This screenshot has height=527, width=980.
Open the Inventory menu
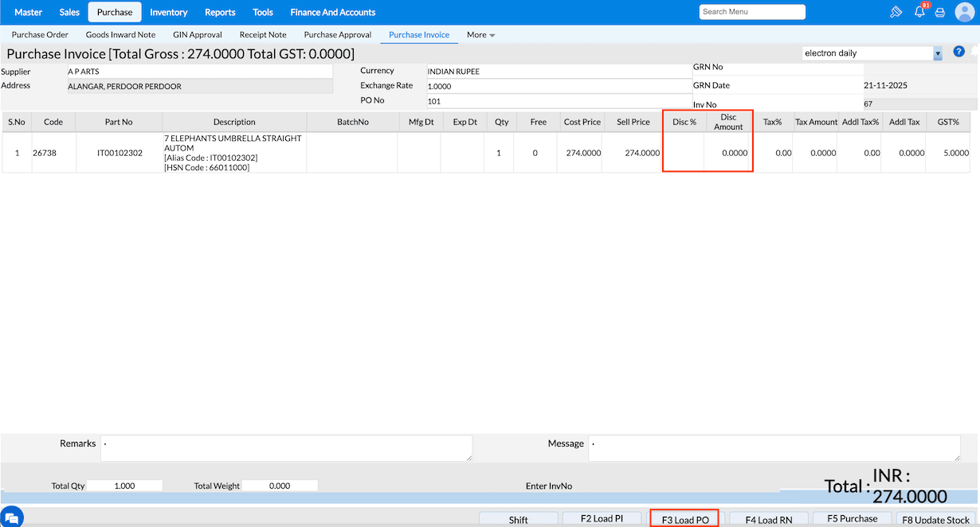(x=169, y=12)
